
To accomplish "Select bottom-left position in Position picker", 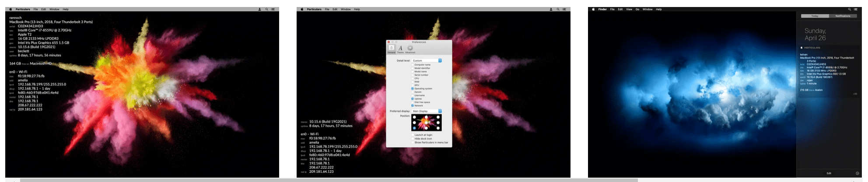I will pyautogui.click(x=414, y=128).
